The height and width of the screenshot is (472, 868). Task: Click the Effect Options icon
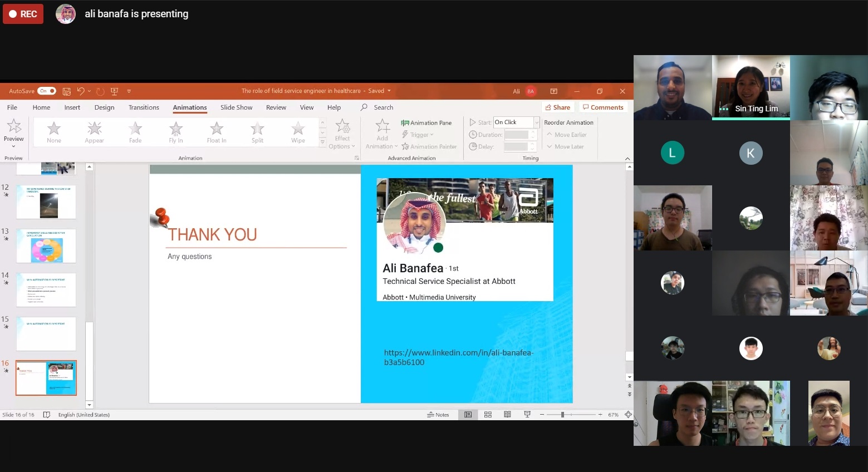(342, 127)
